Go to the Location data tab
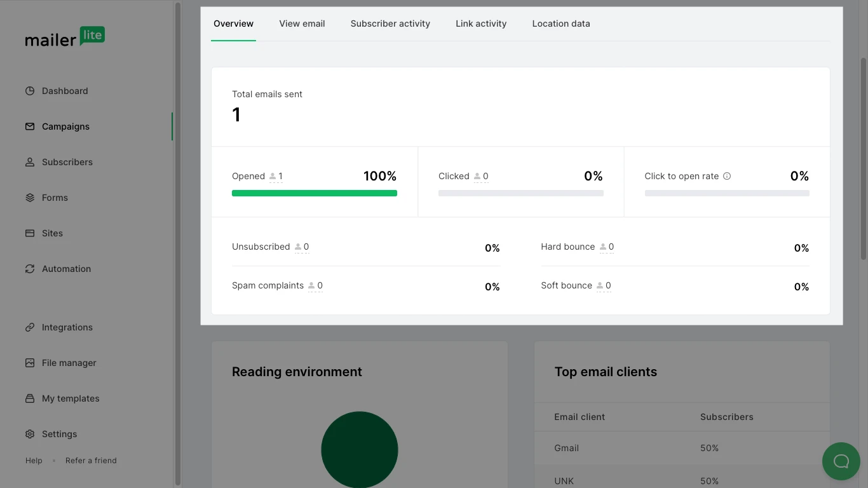Screen dimensions: 868x488 (x=561, y=24)
